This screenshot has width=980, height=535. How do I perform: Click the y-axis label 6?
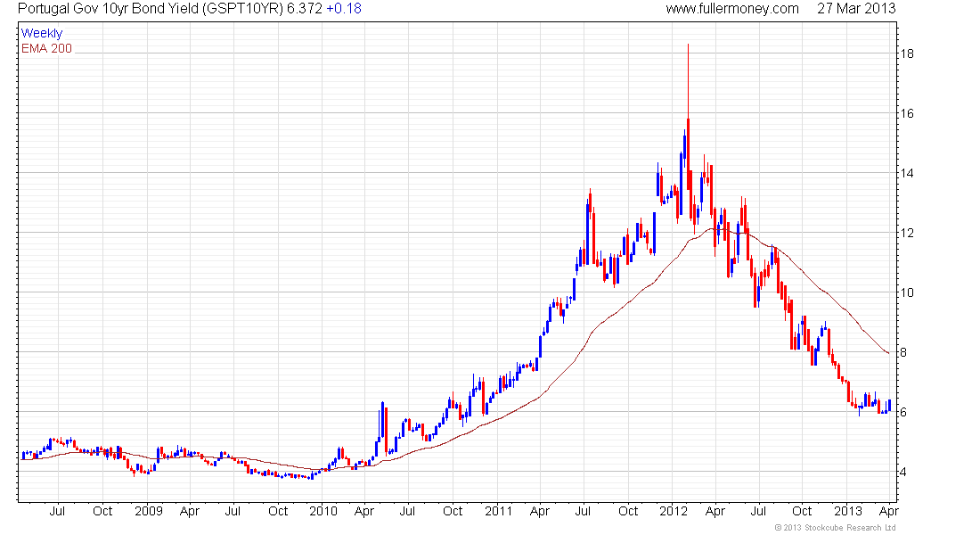903,412
